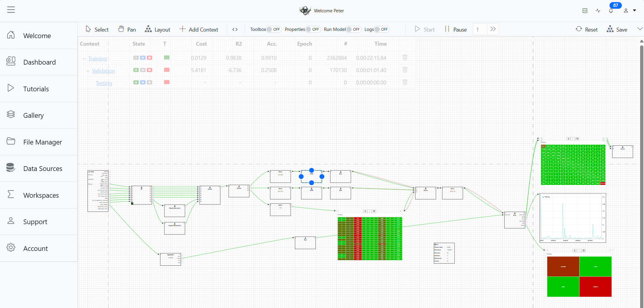The image size is (644, 308).
Task: Open Account settings from sidebar
Action: click(39, 248)
